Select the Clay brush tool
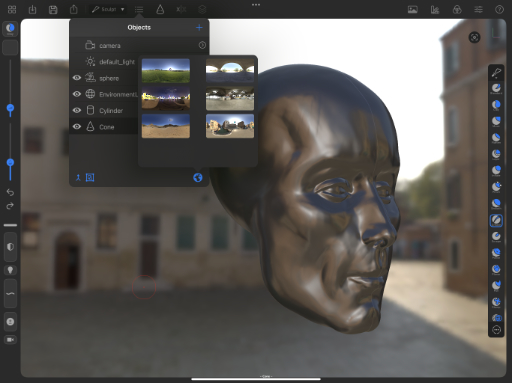 click(496, 105)
